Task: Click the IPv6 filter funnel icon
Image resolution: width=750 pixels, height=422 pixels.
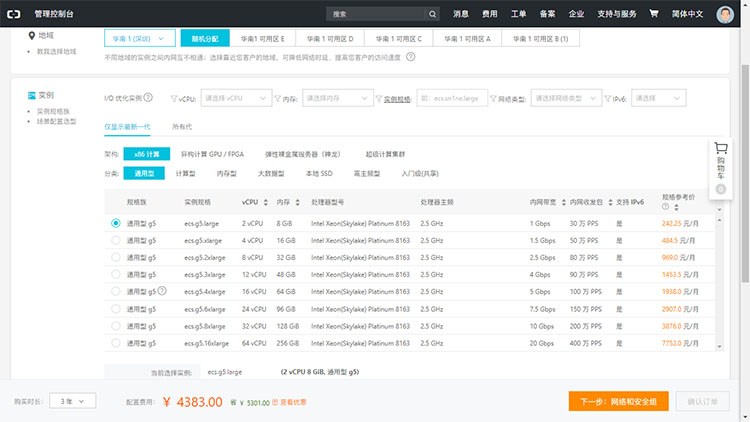Action: (x=607, y=99)
